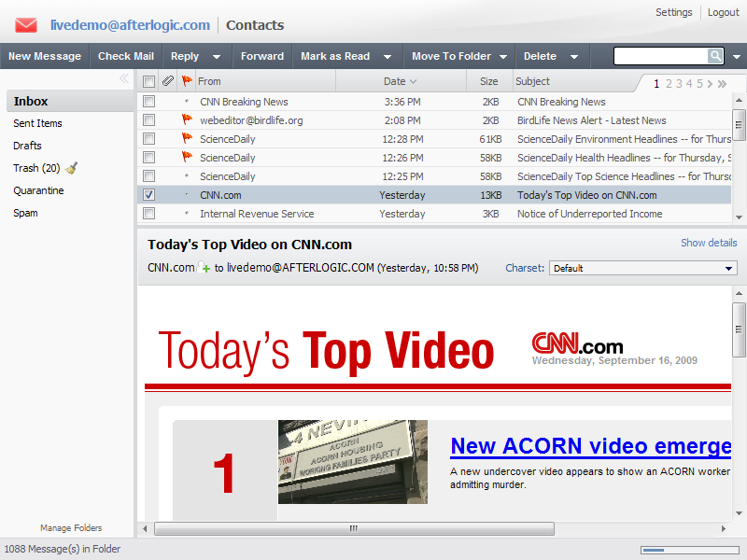747x560 pixels.
Task: Click the flag on the webeditor@birdlife.org message
Action: tap(187, 120)
